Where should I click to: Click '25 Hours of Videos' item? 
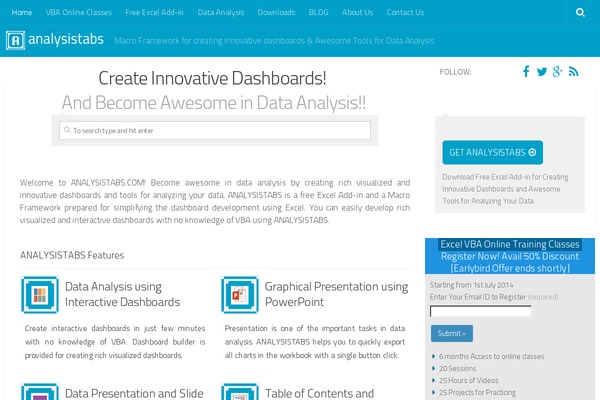pos(468,380)
